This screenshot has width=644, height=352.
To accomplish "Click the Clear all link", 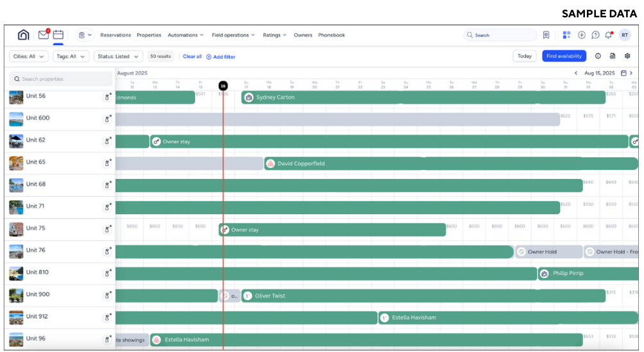I will tap(192, 56).
